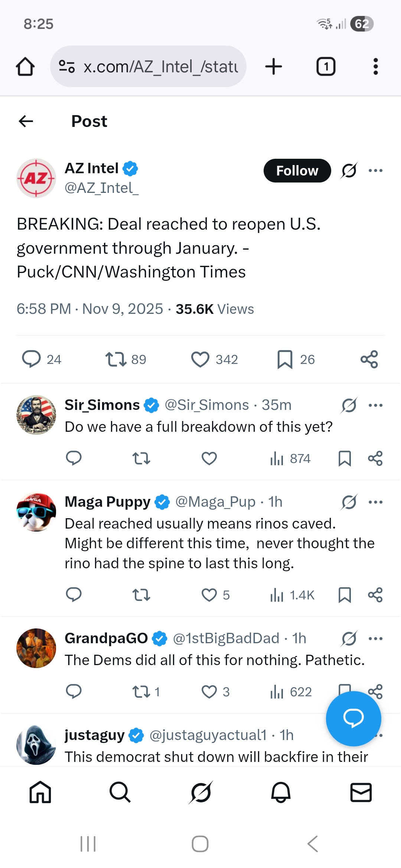The image size is (401, 868).
Task: Open GrandpaGO's profile picture
Action: tap(36, 648)
